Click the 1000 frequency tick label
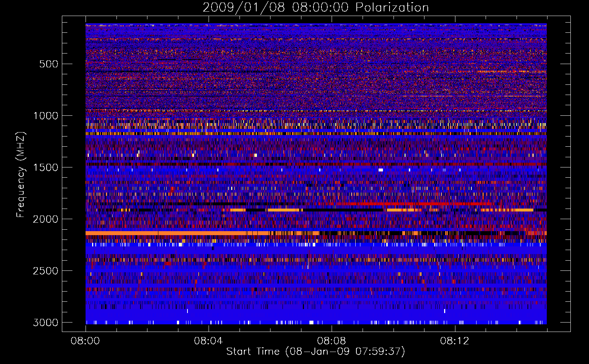The width and height of the screenshot is (589, 364). coord(46,116)
